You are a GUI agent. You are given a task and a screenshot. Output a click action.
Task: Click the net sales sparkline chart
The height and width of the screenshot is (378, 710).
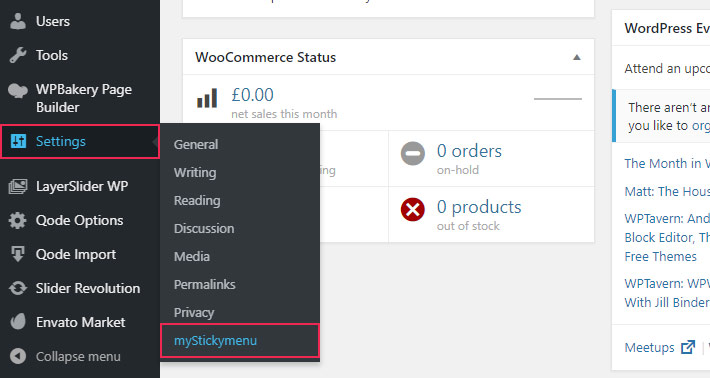[558, 99]
